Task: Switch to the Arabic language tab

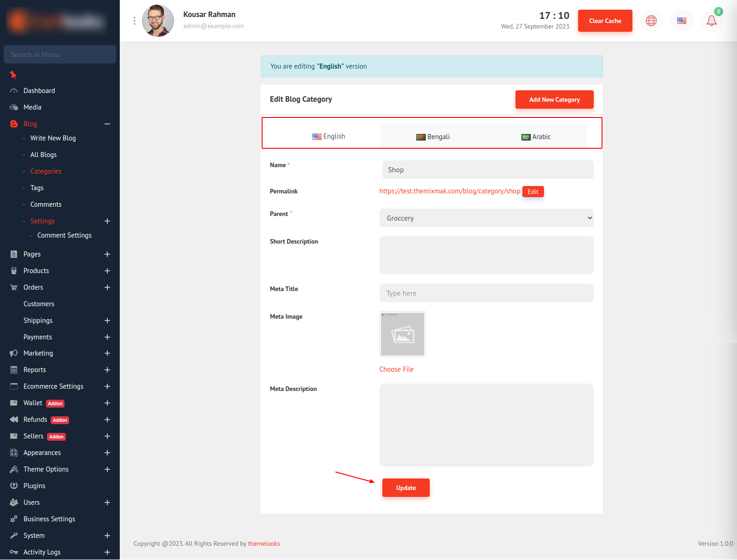Action: (x=536, y=137)
